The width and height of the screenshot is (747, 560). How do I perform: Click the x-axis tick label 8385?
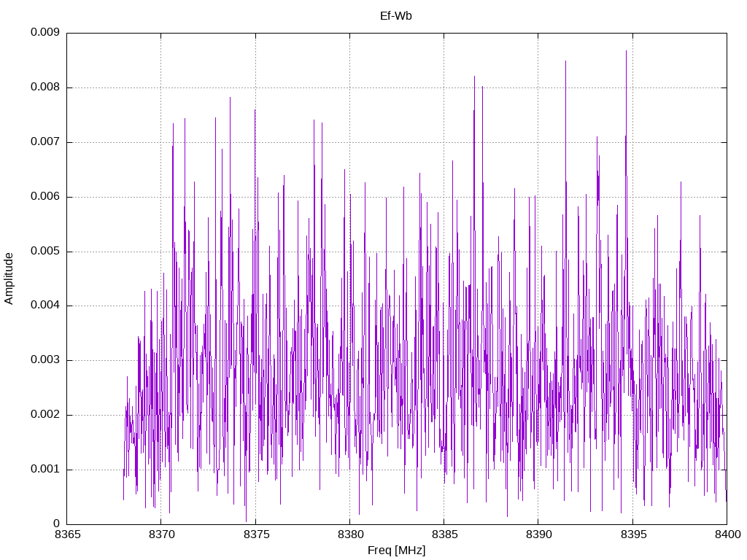[x=444, y=534]
